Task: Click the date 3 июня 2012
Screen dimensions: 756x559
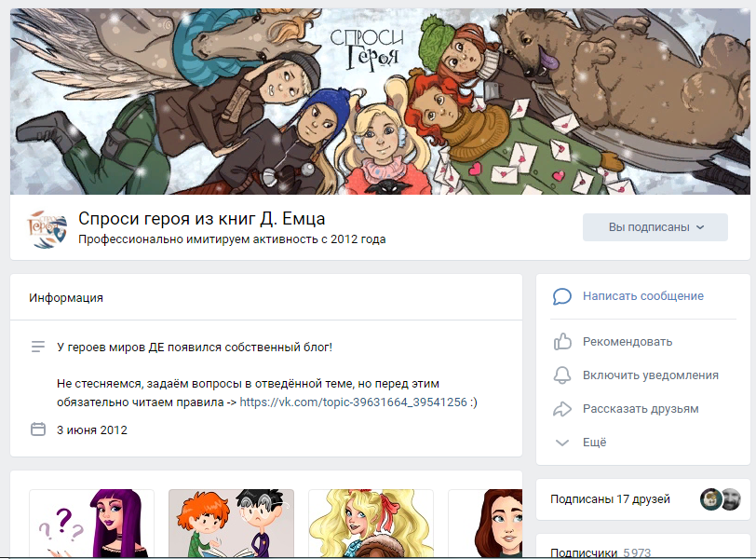Action: click(x=92, y=429)
